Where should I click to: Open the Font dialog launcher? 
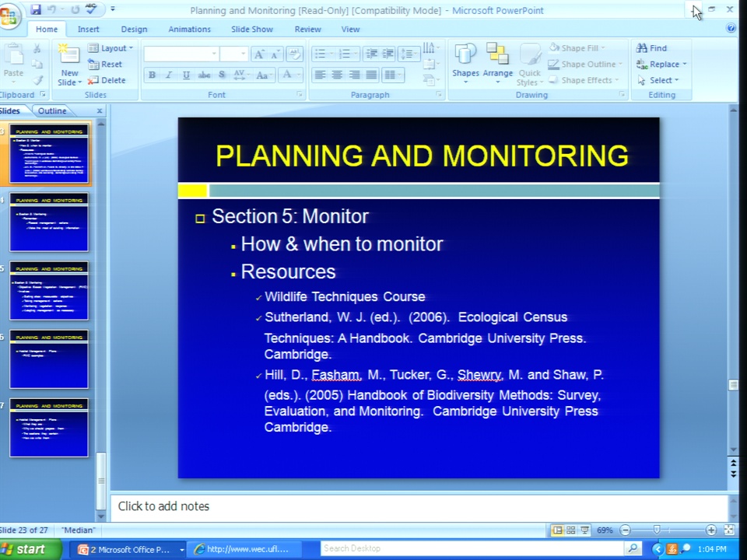point(300,95)
